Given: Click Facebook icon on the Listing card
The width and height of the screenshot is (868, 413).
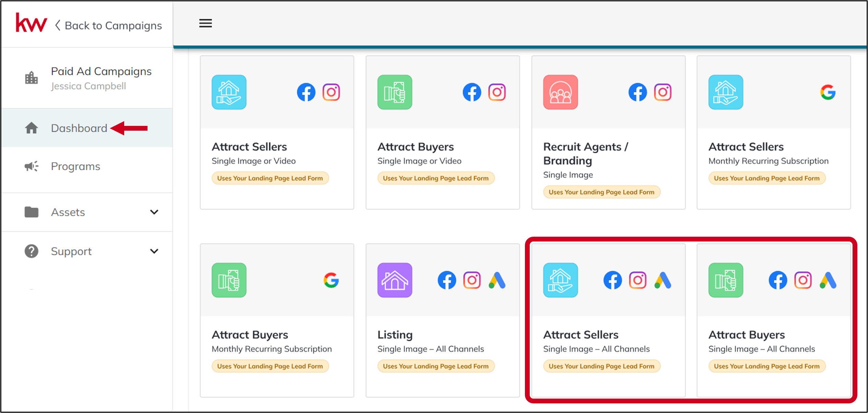Looking at the screenshot, I should 447,280.
